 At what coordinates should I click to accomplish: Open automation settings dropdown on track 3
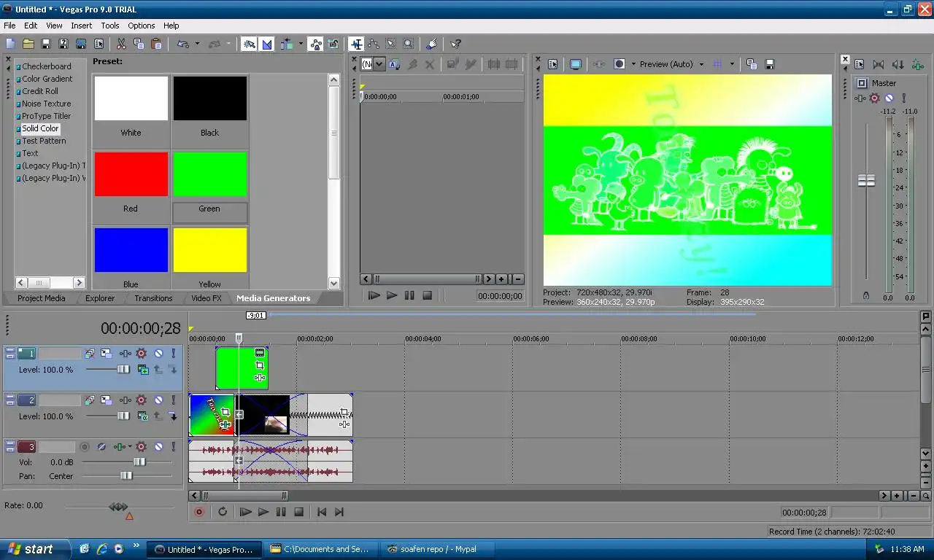click(130, 447)
